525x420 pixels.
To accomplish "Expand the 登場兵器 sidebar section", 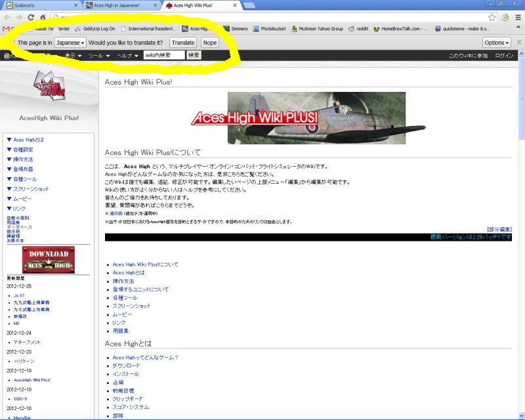I will click(20, 169).
